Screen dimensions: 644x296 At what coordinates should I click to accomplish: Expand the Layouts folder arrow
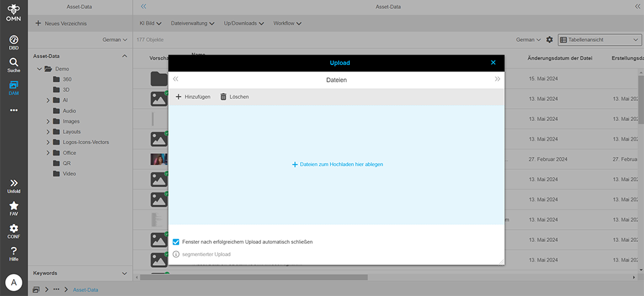[48, 132]
